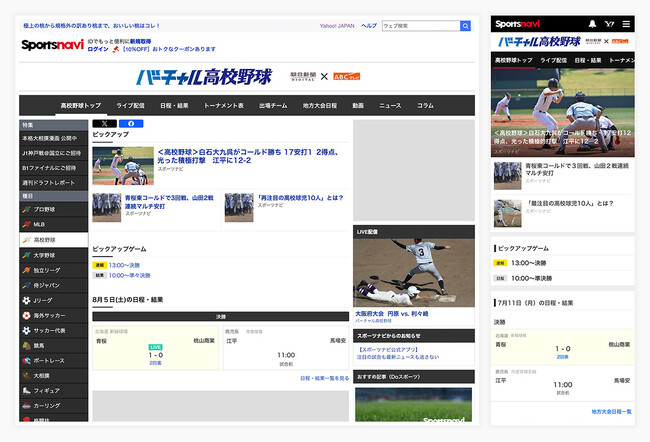Open the ヘルプ link
The width and height of the screenshot is (650, 442).
tap(369, 26)
